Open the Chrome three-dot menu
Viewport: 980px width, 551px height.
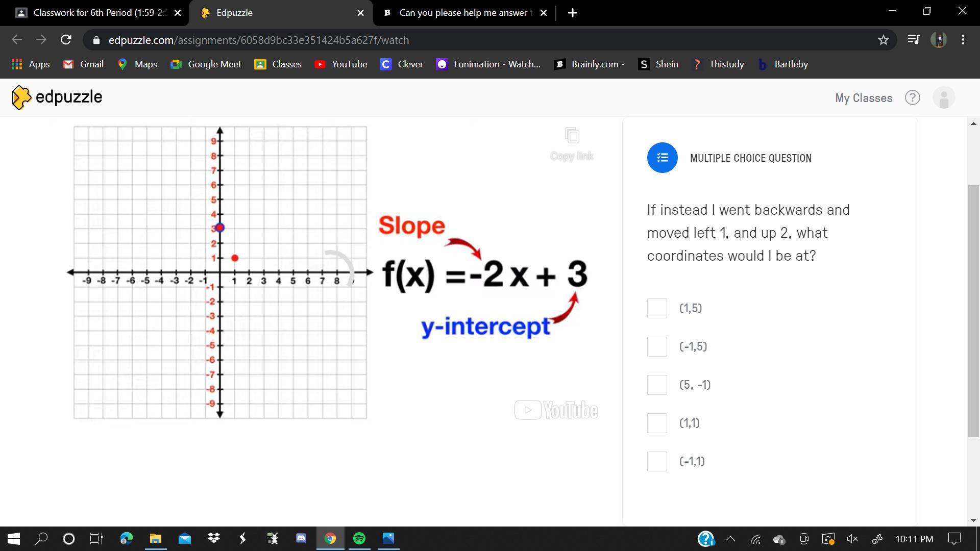click(963, 40)
